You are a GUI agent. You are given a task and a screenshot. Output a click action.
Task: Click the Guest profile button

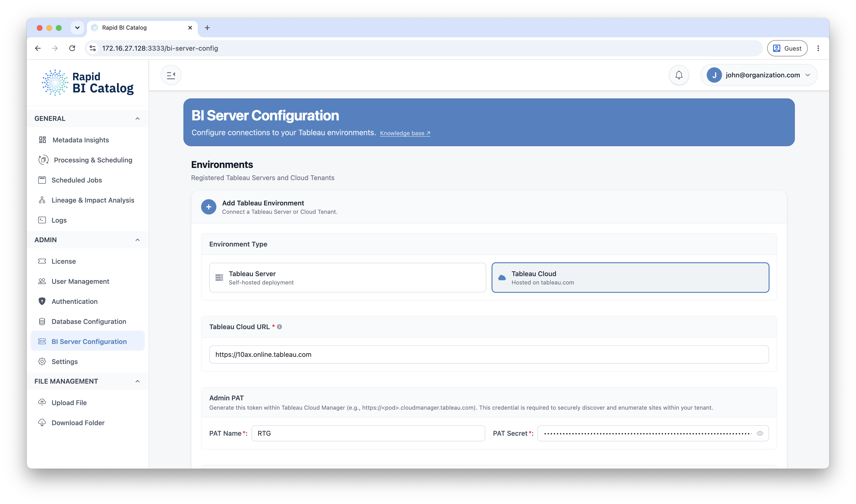787,48
